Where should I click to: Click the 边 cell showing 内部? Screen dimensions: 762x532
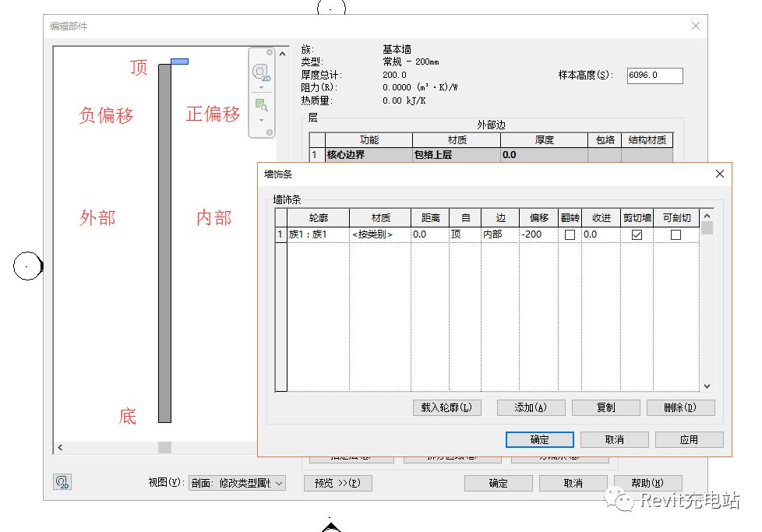[x=500, y=234]
